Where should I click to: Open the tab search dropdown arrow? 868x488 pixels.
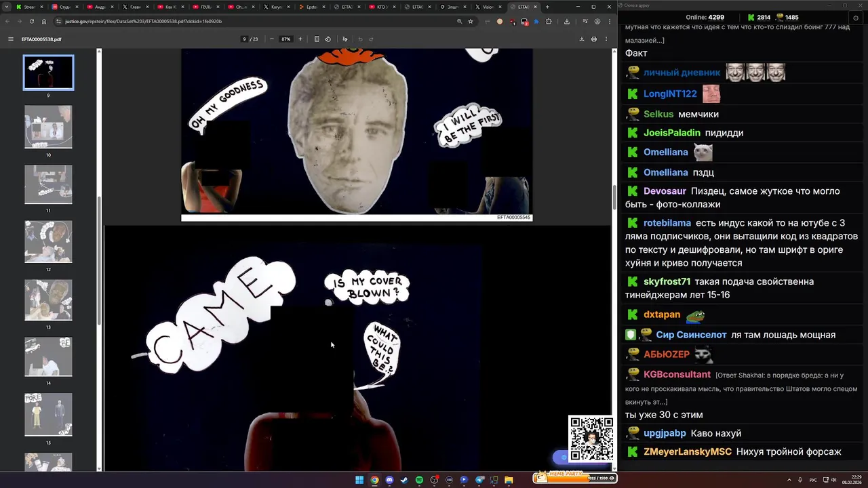tap(7, 7)
